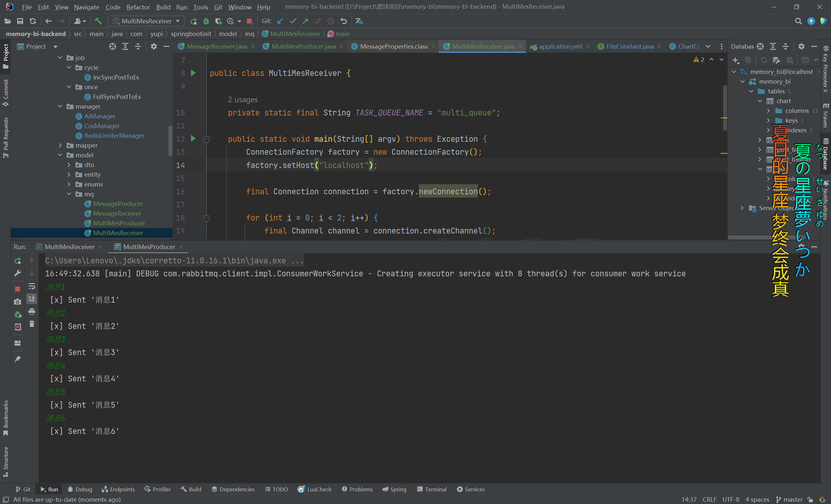Add new data source in Database panel
Screen dimensions: 831x504
pos(736,60)
